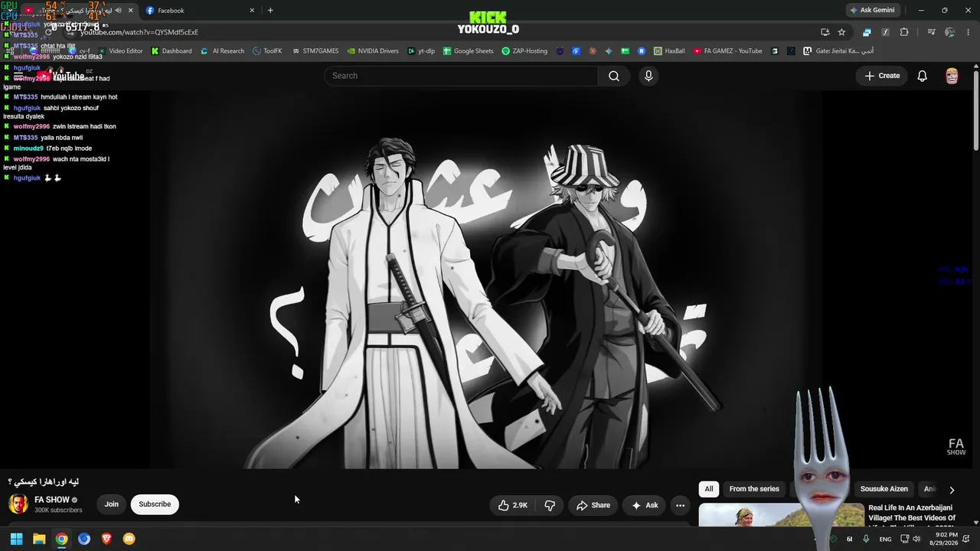
Task: Start voice search with the microphone icon
Action: pos(648,76)
